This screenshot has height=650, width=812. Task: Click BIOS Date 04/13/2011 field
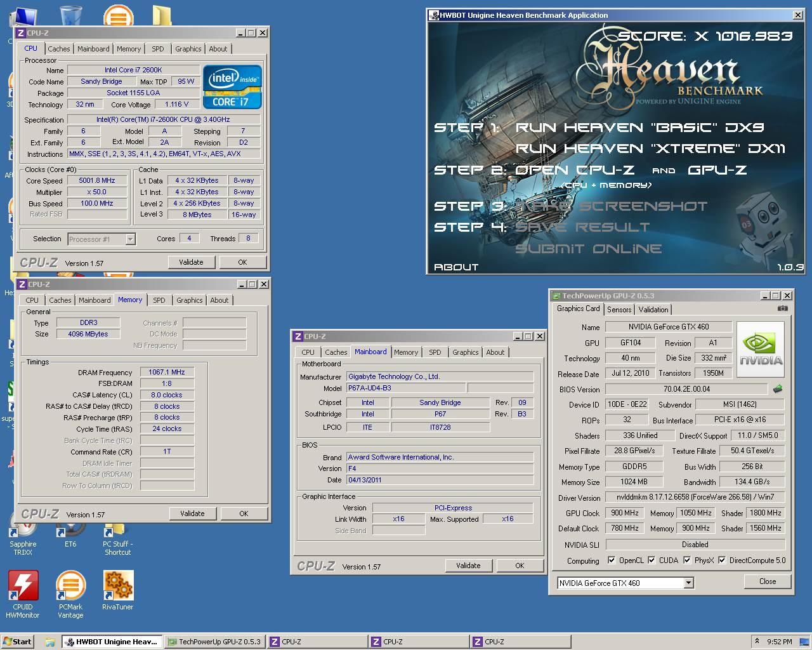(x=440, y=480)
